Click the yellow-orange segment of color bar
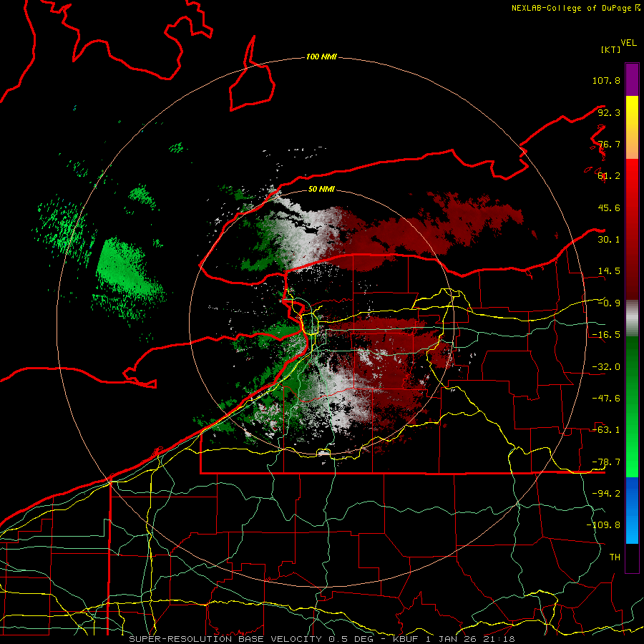644x644 pixels. (x=632, y=127)
